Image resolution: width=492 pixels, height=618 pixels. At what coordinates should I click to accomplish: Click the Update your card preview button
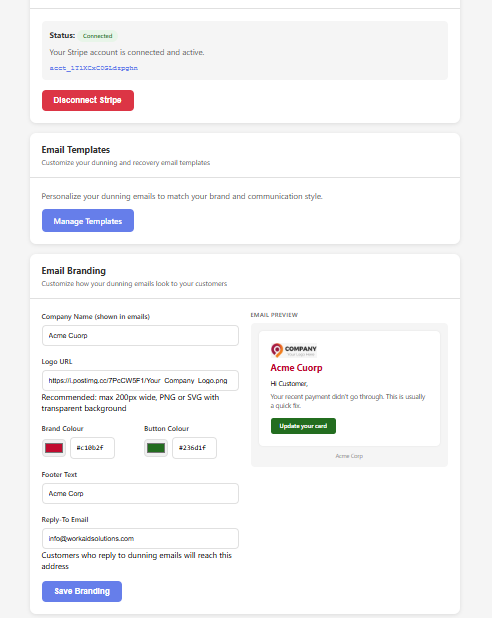click(x=303, y=426)
